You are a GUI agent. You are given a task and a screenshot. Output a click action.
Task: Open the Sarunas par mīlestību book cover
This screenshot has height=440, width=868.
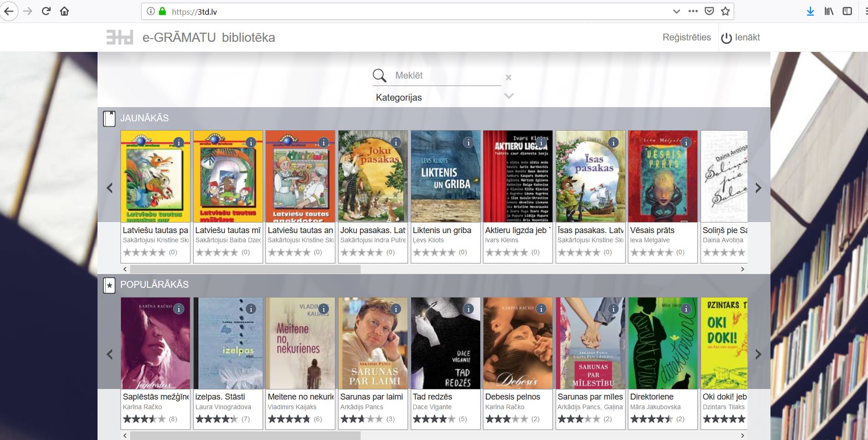point(591,343)
